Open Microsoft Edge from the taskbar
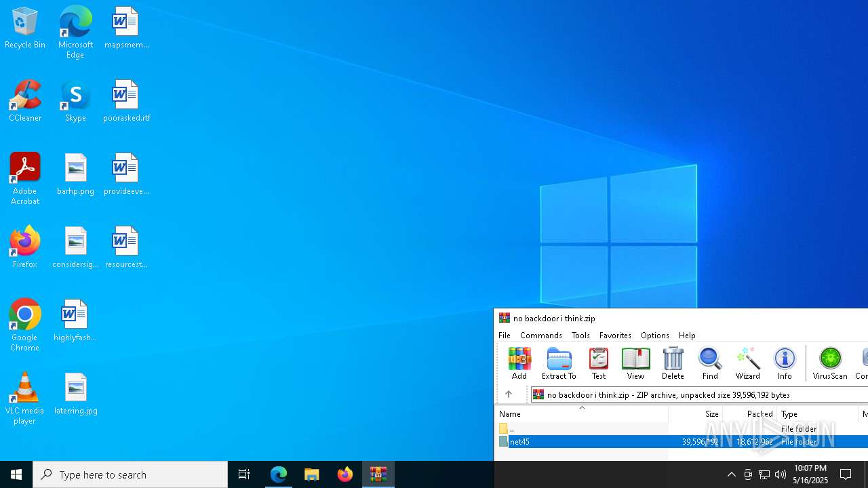The width and height of the screenshot is (868, 488). click(279, 474)
